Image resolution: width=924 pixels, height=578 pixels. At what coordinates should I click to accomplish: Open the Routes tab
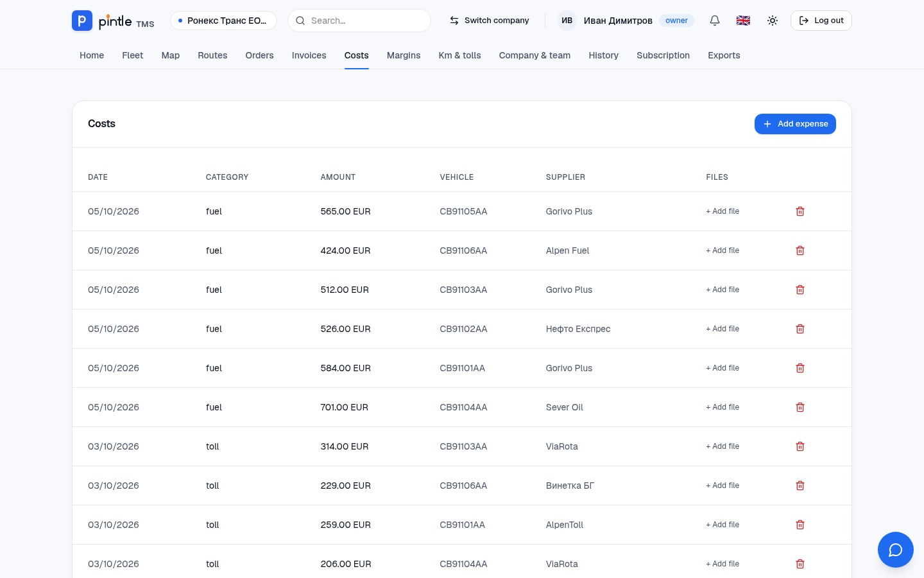pos(212,55)
